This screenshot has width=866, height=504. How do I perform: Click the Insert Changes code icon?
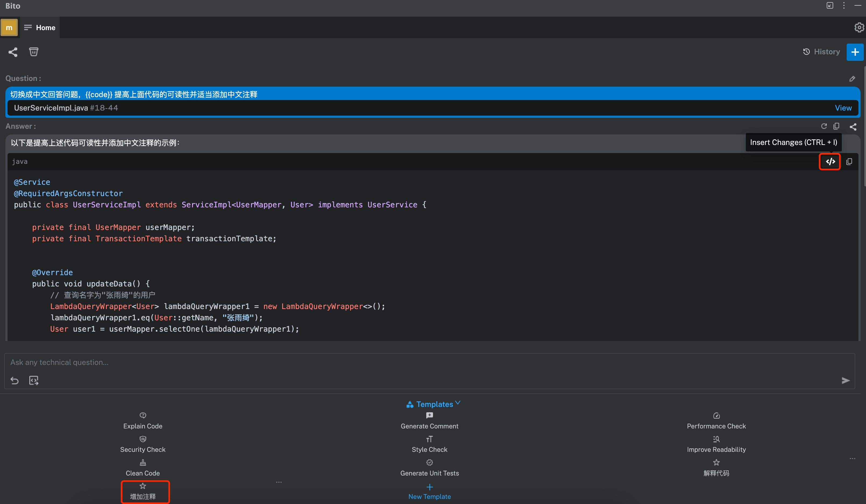pyautogui.click(x=830, y=161)
